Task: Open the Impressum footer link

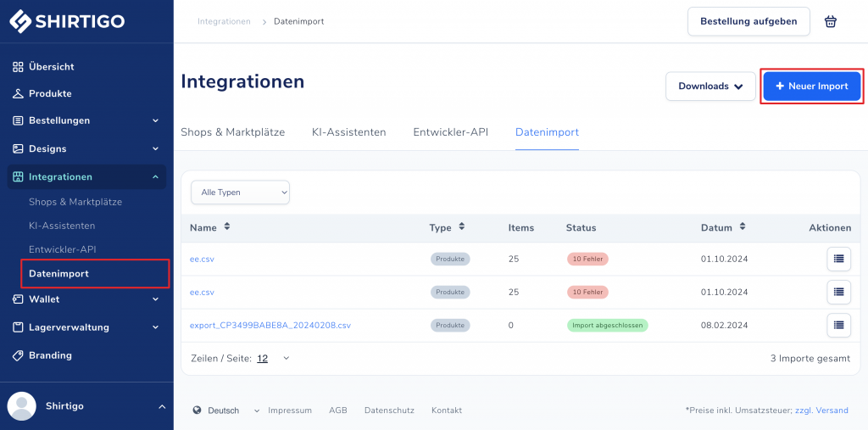Action: pyautogui.click(x=290, y=410)
